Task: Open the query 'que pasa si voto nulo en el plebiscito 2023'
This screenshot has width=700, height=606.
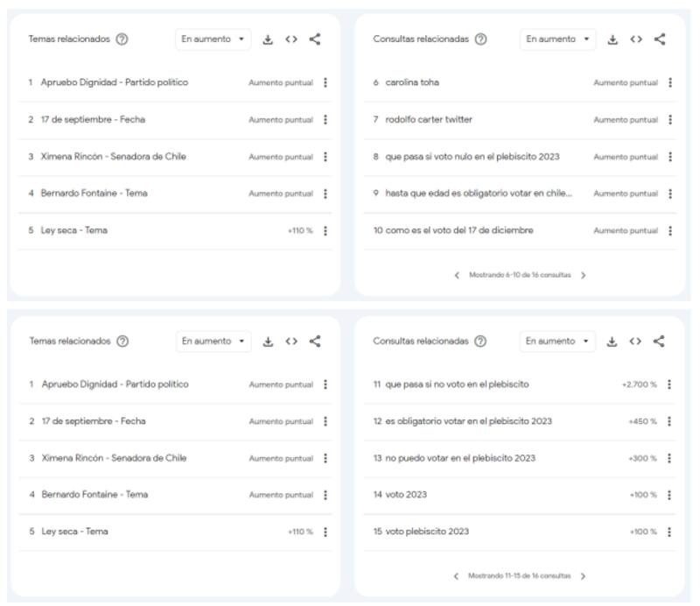Action: tap(472, 157)
